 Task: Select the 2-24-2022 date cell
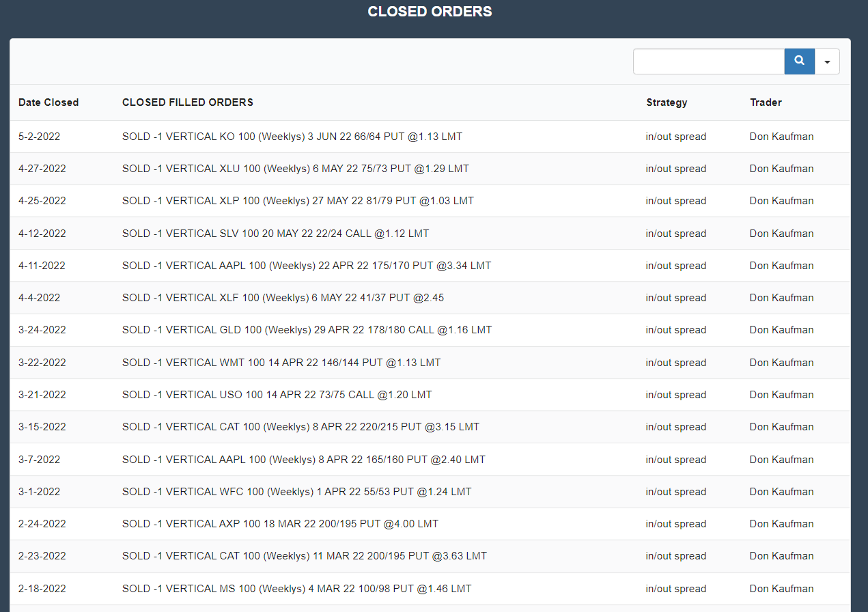[x=42, y=524]
